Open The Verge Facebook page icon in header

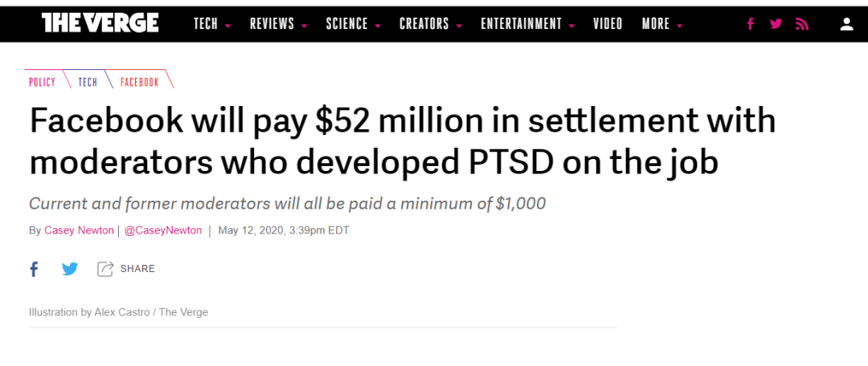point(750,24)
